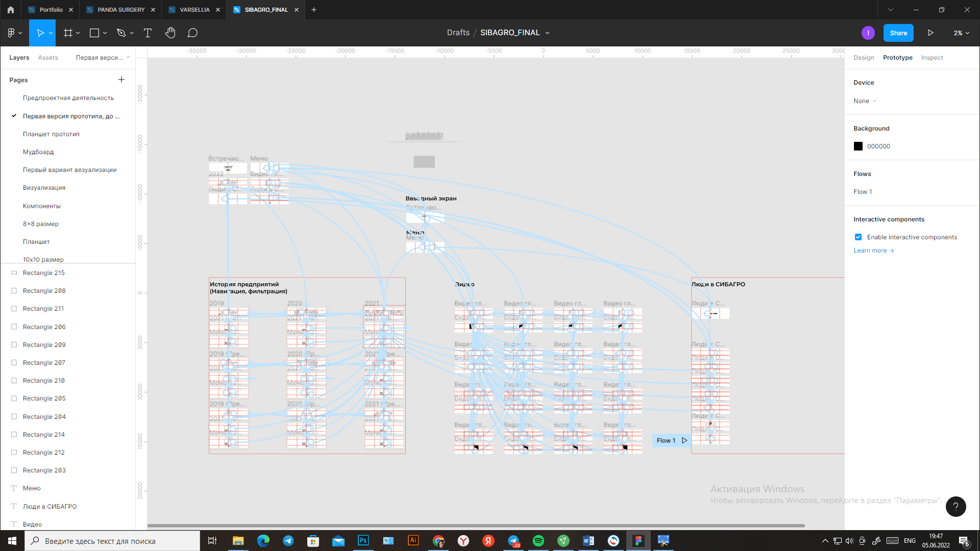Image resolution: width=980 pixels, height=551 pixels.
Task: Open the title bar tab list chevron
Action: click(891, 10)
